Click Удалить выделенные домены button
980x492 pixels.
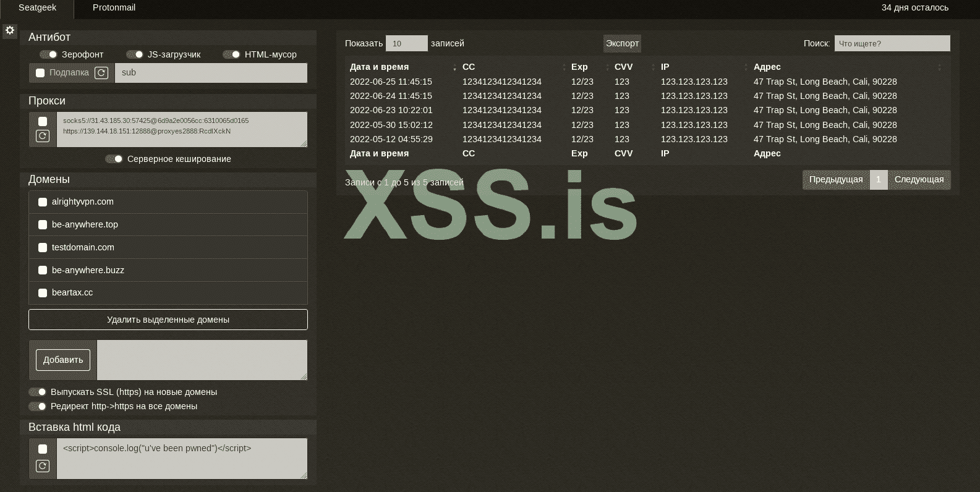point(168,320)
